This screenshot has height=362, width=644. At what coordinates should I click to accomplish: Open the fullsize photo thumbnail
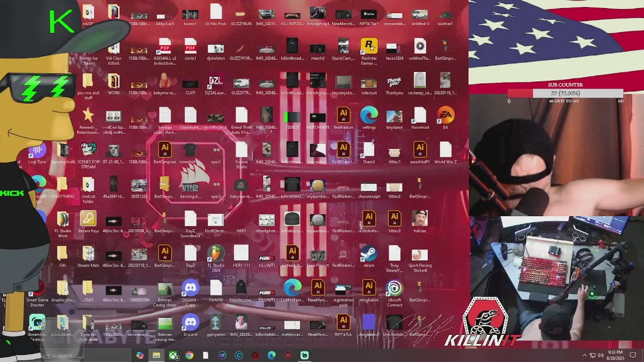(x=420, y=219)
